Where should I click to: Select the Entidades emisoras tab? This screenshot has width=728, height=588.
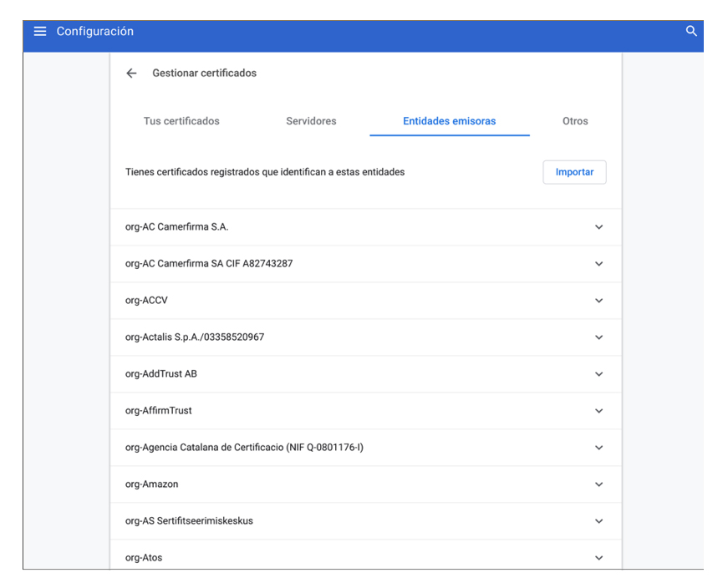coord(450,121)
